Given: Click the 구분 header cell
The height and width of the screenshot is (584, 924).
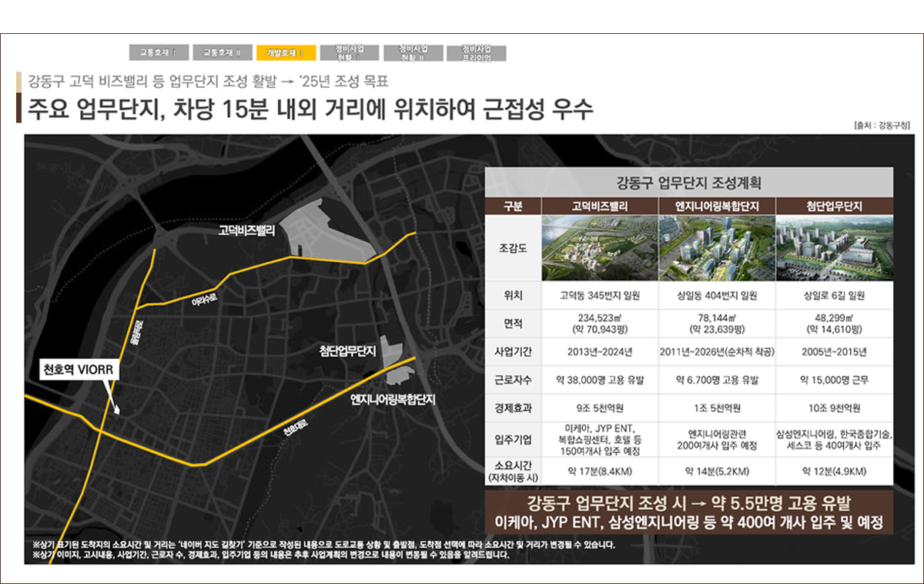Looking at the screenshot, I should click(x=514, y=206).
